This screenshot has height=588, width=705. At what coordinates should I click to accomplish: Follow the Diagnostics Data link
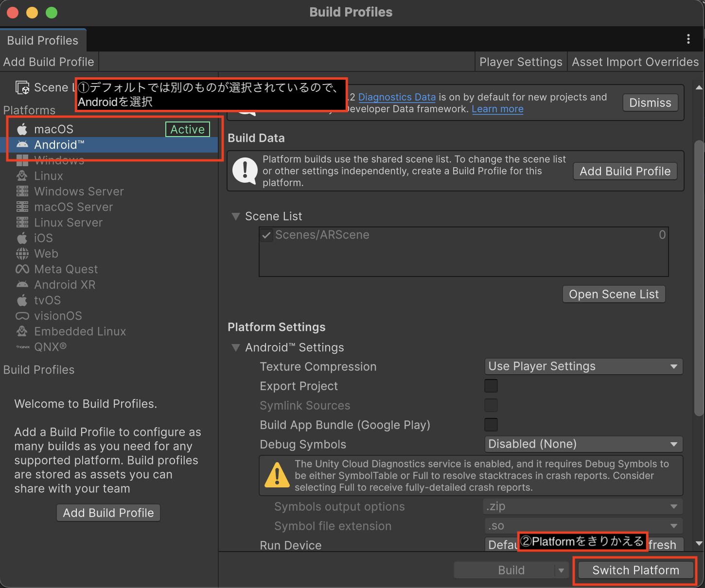[x=397, y=97]
